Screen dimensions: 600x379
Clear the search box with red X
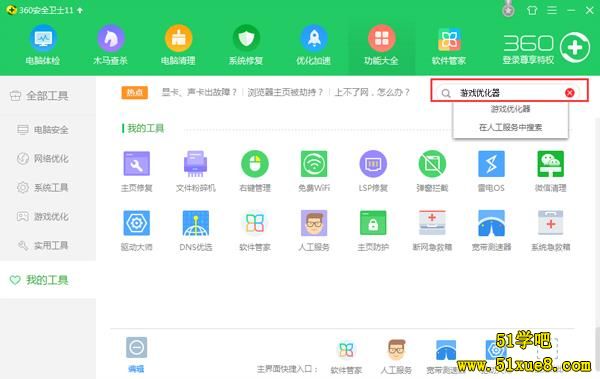pyautogui.click(x=569, y=93)
